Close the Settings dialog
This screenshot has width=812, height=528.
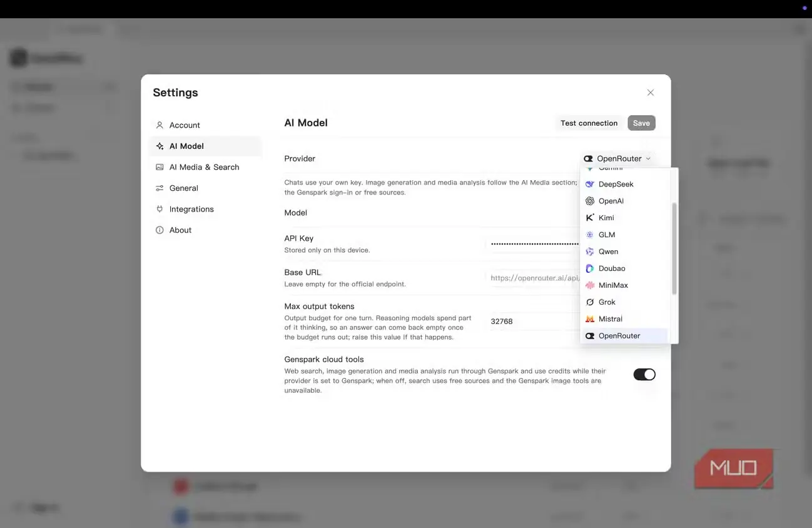tap(651, 93)
